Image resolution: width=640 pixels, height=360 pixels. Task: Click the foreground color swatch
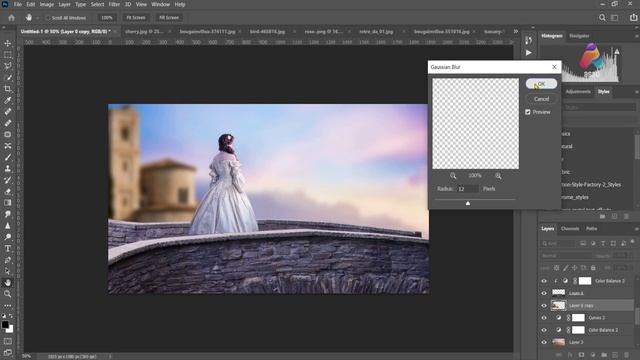coord(5,325)
